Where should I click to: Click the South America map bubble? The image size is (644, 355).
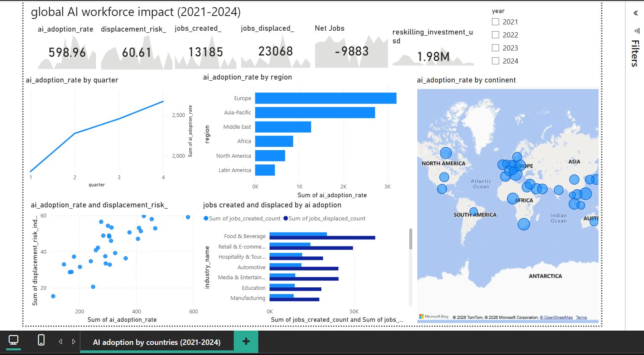click(x=474, y=212)
